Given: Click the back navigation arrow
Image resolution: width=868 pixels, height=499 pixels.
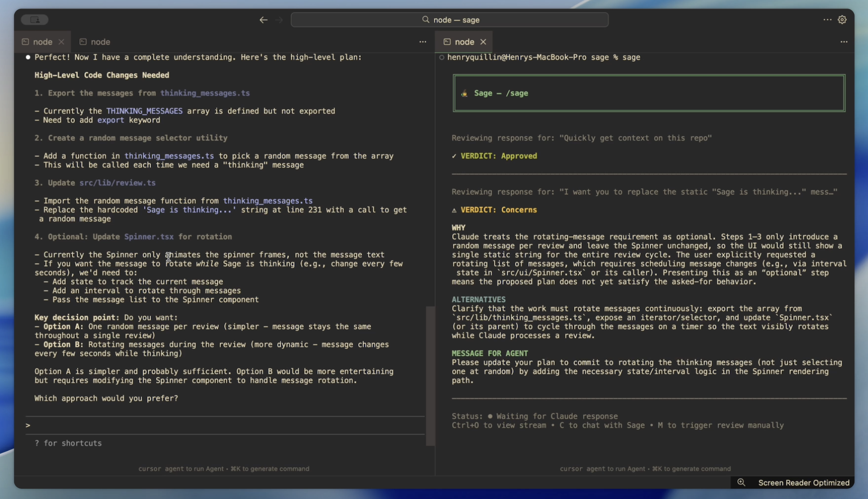Looking at the screenshot, I should click(x=263, y=19).
